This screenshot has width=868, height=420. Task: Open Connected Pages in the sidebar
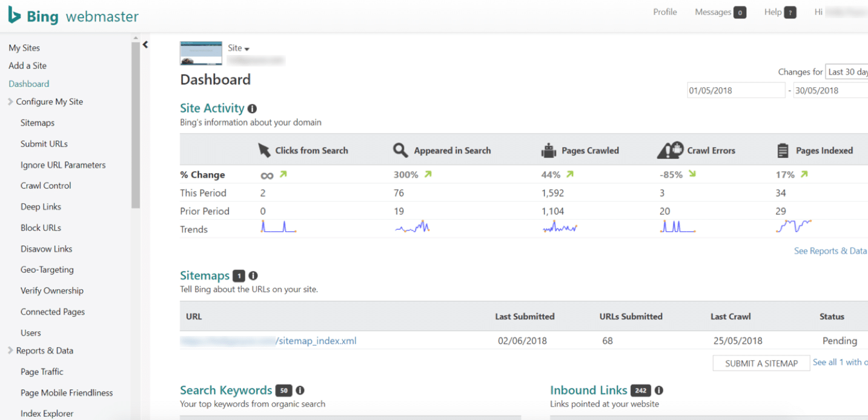(53, 312)
